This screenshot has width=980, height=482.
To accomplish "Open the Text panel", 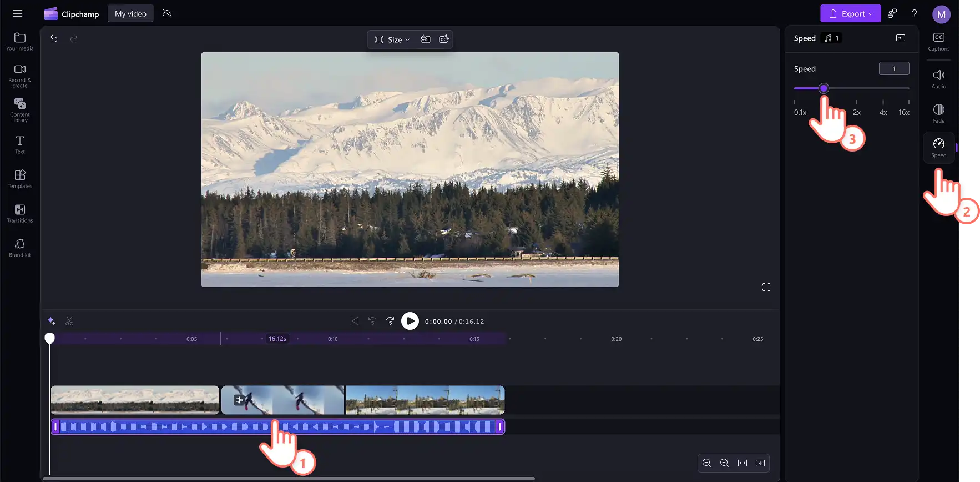I will (x=20, y=144).
